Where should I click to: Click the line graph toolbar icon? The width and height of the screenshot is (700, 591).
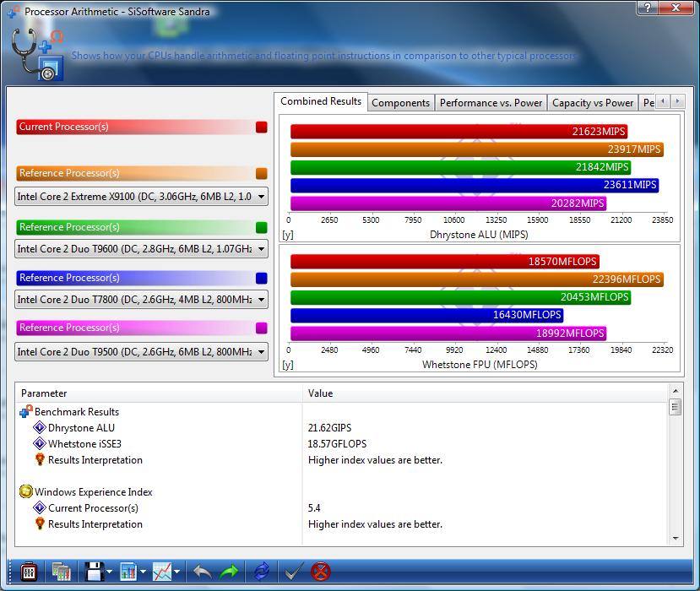point(162,572)
